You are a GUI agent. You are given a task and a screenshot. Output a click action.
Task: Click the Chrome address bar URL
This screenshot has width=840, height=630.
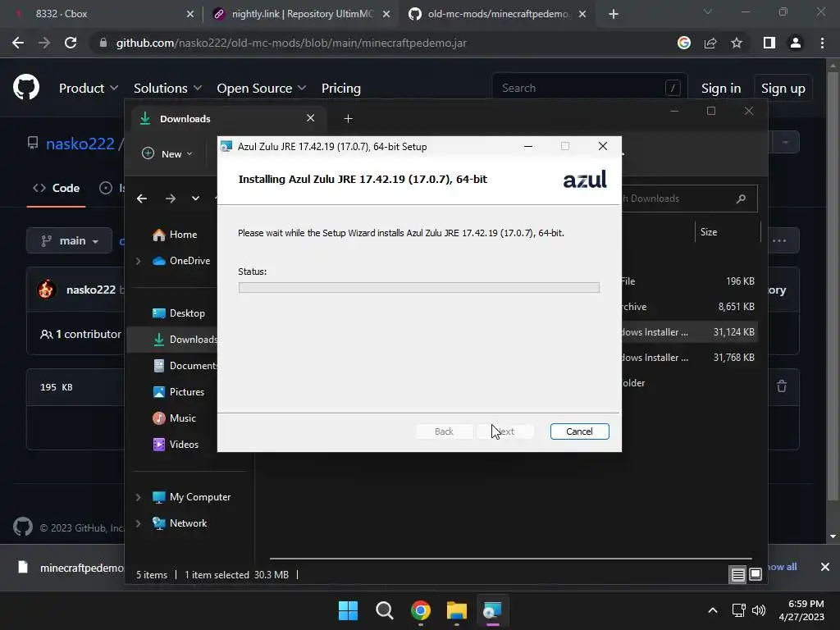click(x=291, y=43)
